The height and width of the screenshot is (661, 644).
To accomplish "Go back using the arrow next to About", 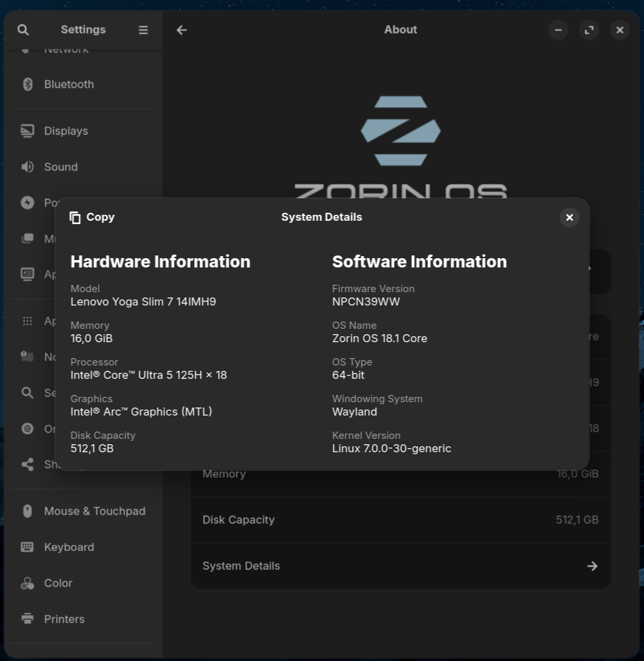I will click(x=181, y=30).
